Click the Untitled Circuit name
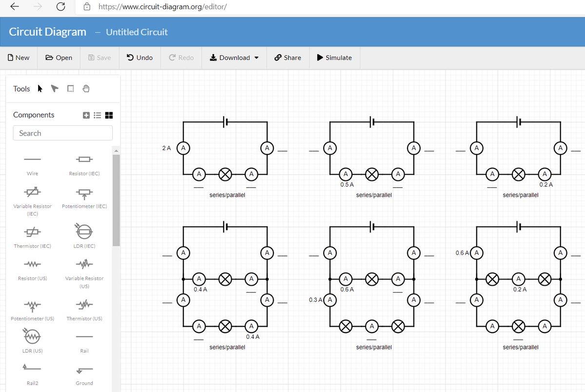Image resolution: width=585 pixels, height=392 pixels. 136,32
